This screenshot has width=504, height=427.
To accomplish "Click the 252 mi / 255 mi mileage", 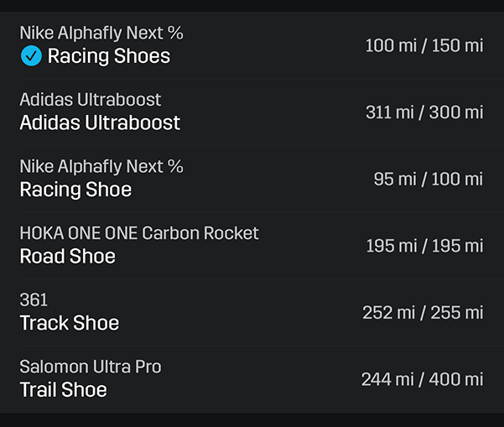I will point(423,313).
